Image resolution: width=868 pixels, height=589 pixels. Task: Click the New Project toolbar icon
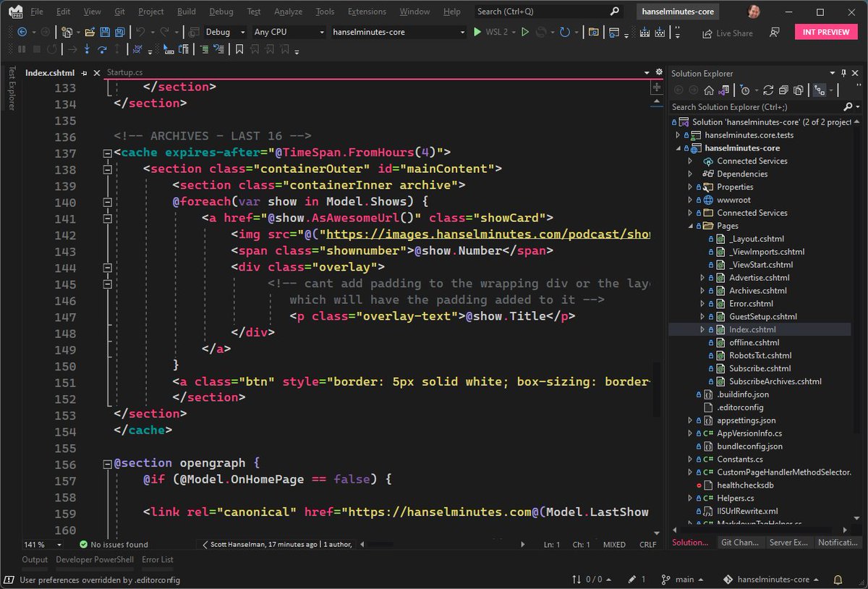(x=67, y=32)
